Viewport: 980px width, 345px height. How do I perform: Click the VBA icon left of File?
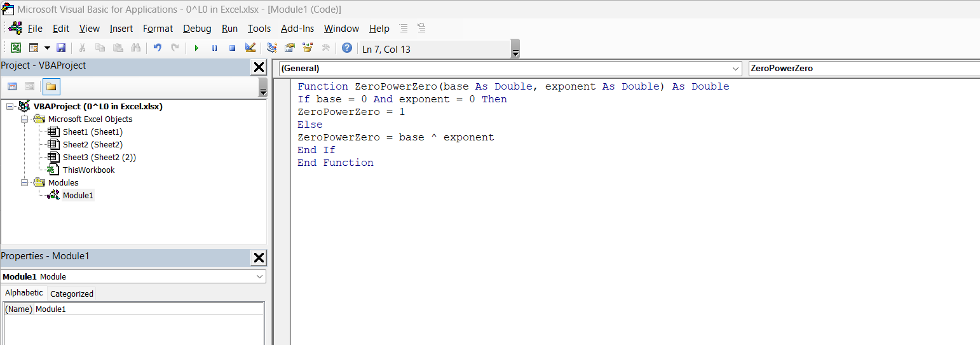pos(16,28)
